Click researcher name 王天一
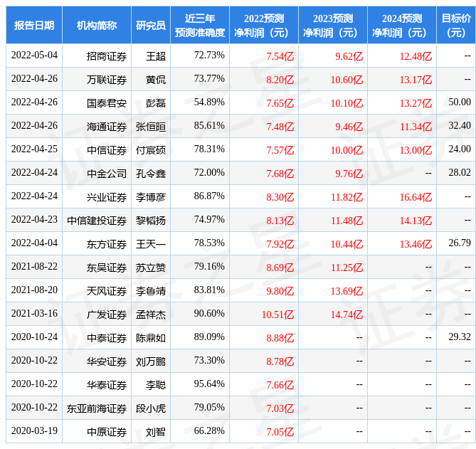This screenshot has height=449, width=476. pyautogui.click(x=151, y=244)
